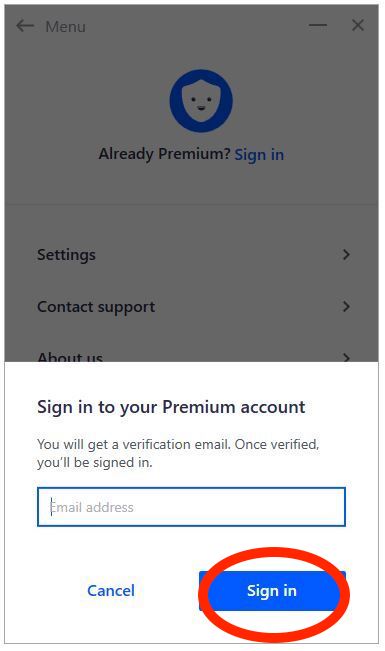Click the Already Premium? text
The image size is (385, 651).
point(164,154)
